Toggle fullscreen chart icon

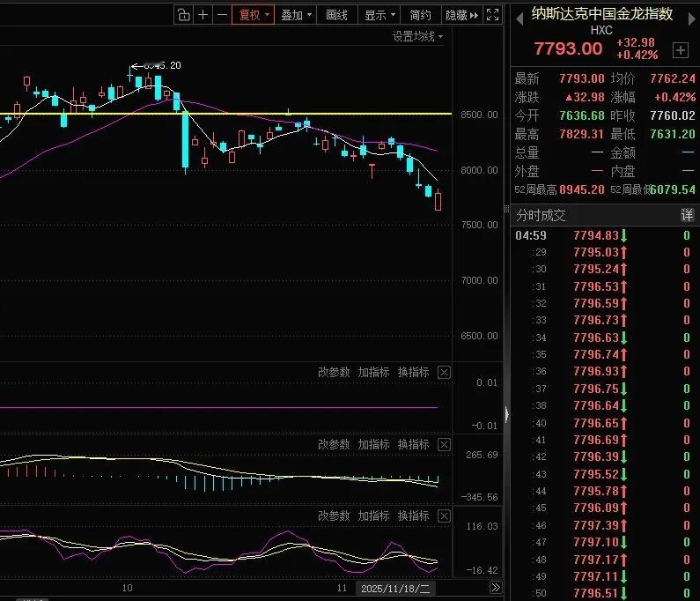coord(492,15)
